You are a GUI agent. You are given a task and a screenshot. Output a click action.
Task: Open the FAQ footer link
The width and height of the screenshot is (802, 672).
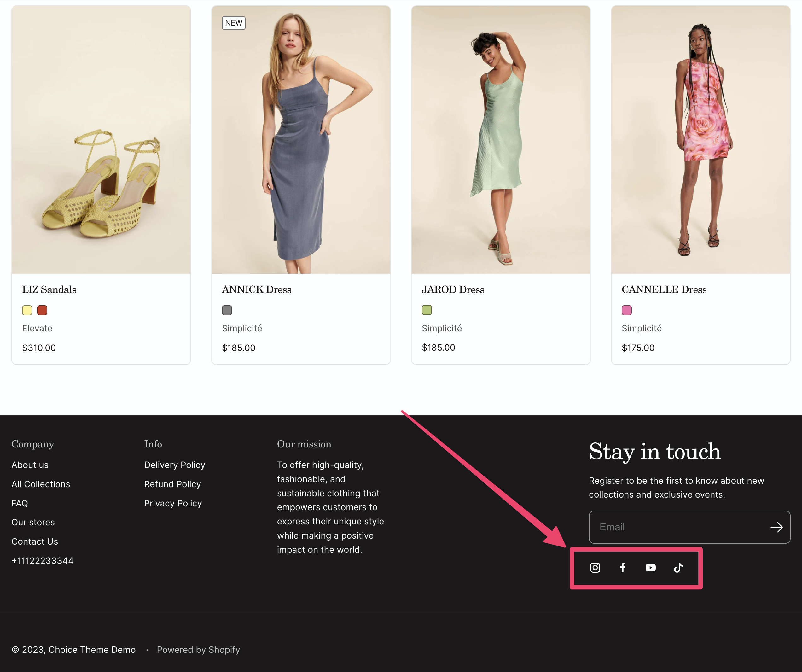click(x=20, y=503)
